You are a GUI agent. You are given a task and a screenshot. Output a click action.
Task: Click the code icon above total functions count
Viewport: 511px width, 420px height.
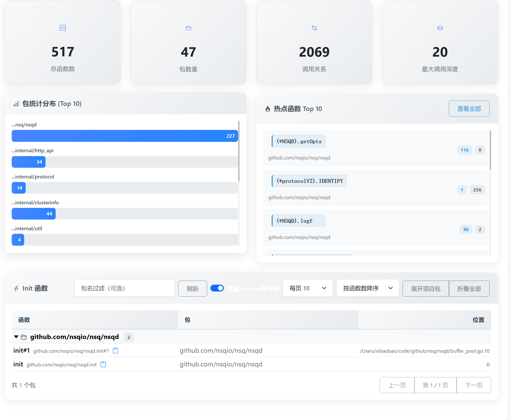pyautogui.click(x=63, y=28)
